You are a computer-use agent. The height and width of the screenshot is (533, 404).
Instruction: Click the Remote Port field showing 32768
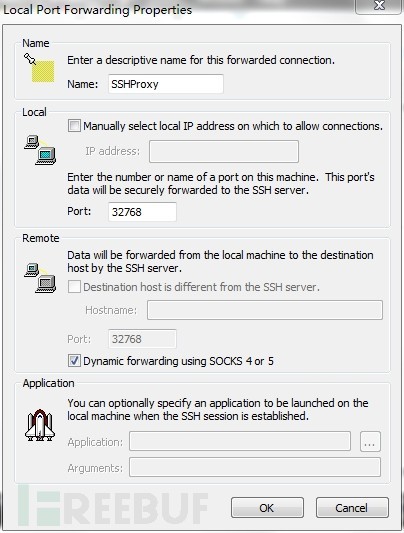click(x=142, y=339)
